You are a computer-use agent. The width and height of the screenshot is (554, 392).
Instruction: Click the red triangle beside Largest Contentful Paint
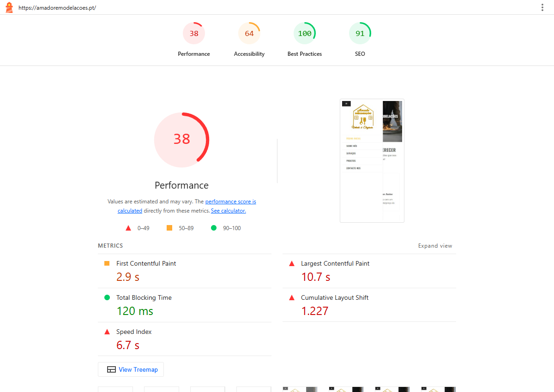pos(292,263)
